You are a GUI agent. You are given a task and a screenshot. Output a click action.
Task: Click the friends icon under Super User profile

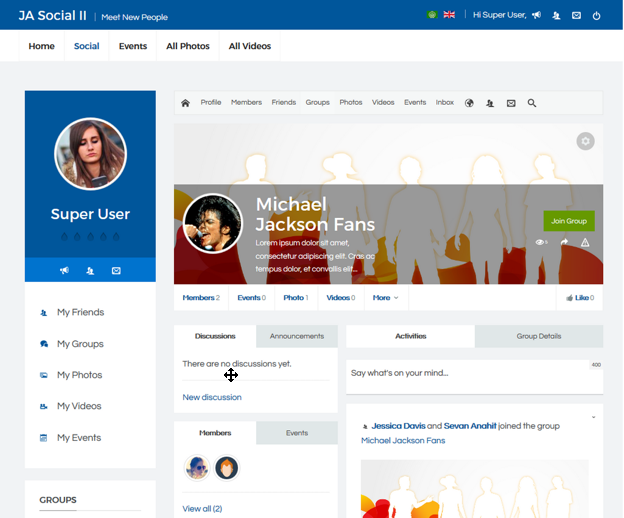coord(90,271)
